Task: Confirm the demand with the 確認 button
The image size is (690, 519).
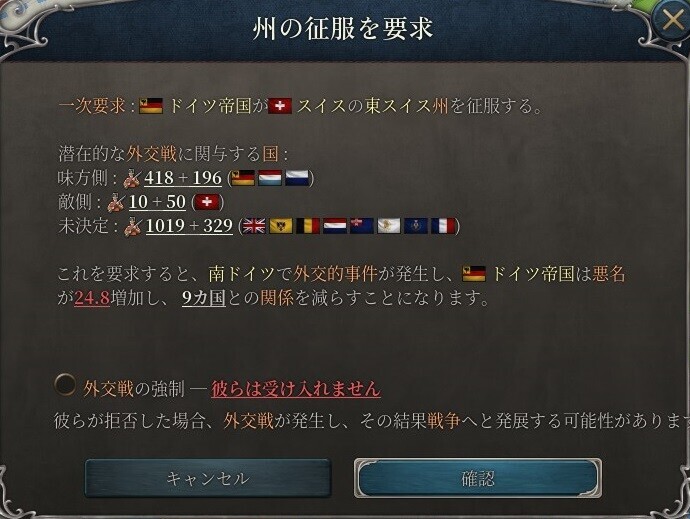Action: pyautogui.click(x=478, y=478)
